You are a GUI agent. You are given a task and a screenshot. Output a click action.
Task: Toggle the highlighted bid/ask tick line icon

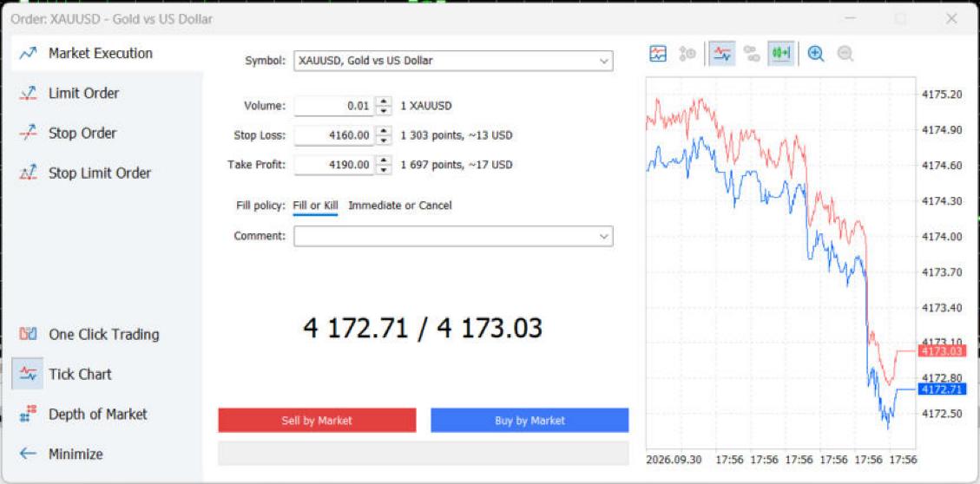722,54
